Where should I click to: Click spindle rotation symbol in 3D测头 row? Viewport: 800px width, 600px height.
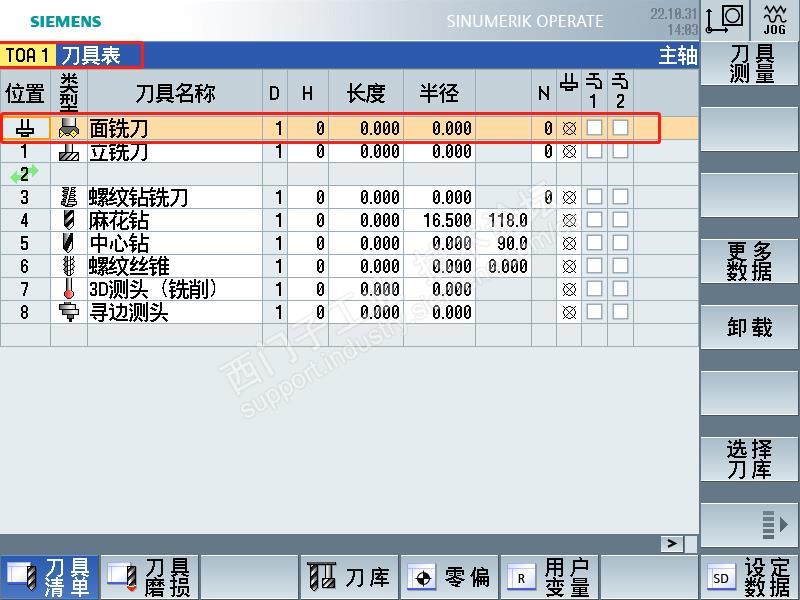click(569, 289)
